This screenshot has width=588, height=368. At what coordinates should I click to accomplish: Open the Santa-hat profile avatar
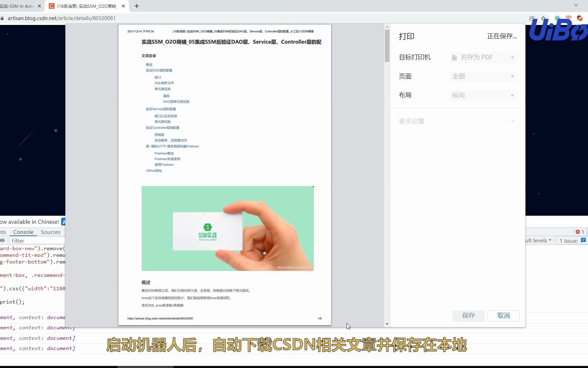pyautogui.click(x=580, y=18)
